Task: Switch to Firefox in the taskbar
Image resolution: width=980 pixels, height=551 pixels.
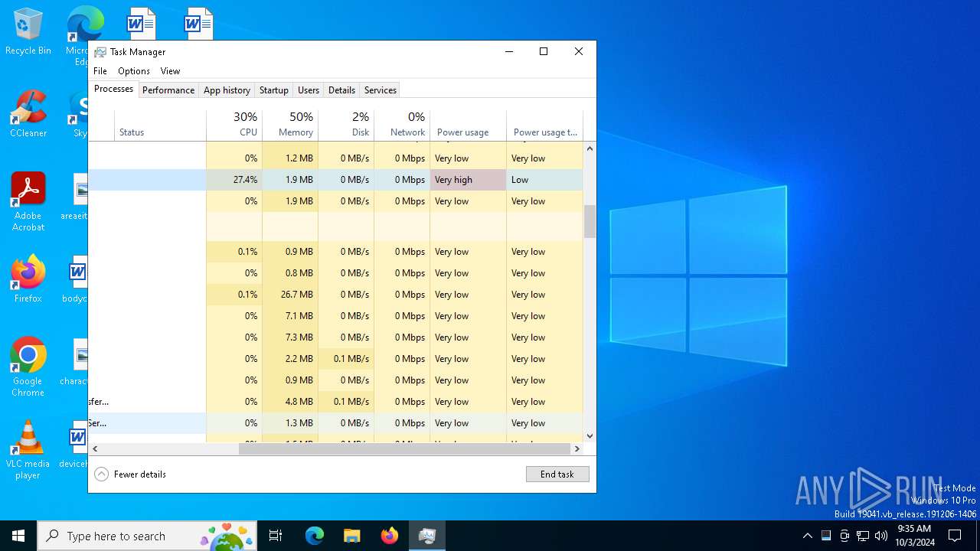Action: click(x=390, y=536)
